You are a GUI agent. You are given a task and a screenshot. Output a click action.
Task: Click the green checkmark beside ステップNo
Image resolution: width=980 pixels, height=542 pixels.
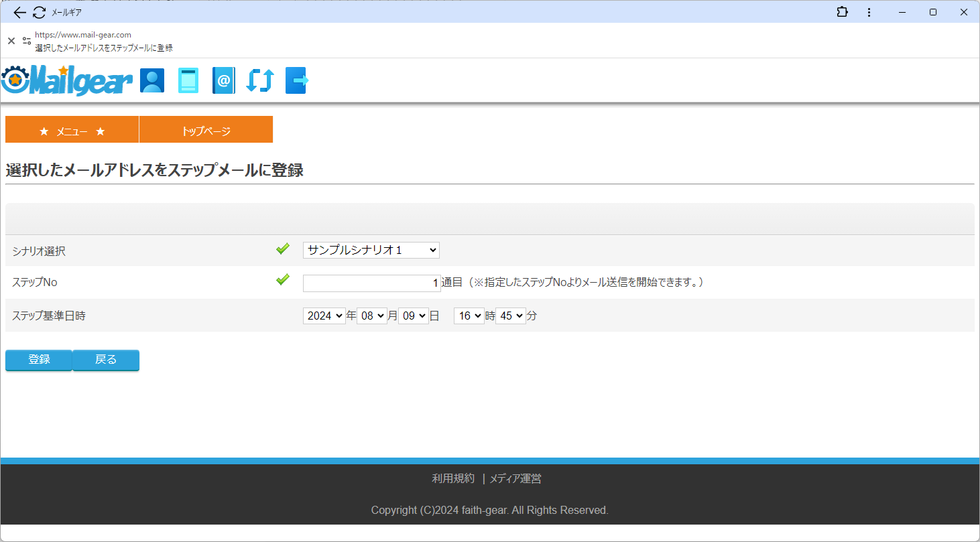pyautogui.click(x=283, y=279)
